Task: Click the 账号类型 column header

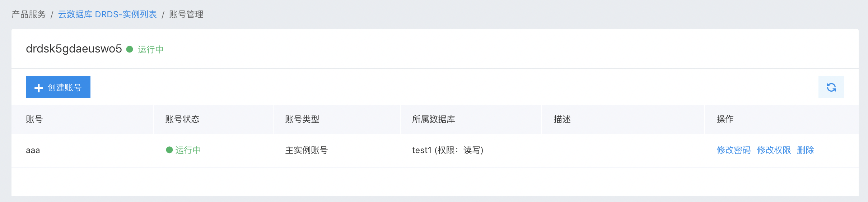Action: pos(302,119)
